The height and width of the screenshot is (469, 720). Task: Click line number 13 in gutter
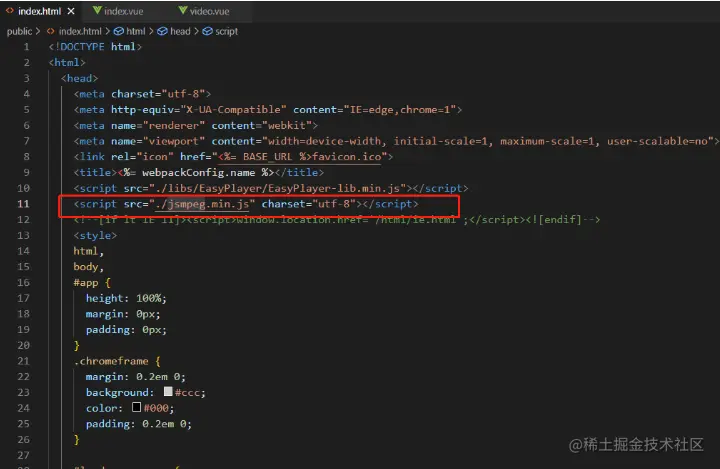[x=23, y=235]
